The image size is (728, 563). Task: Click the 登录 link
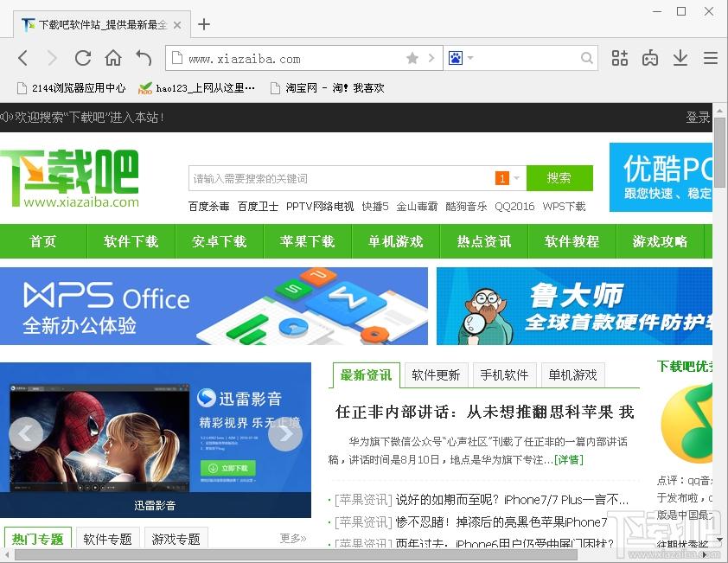click(x=698, y=117)
